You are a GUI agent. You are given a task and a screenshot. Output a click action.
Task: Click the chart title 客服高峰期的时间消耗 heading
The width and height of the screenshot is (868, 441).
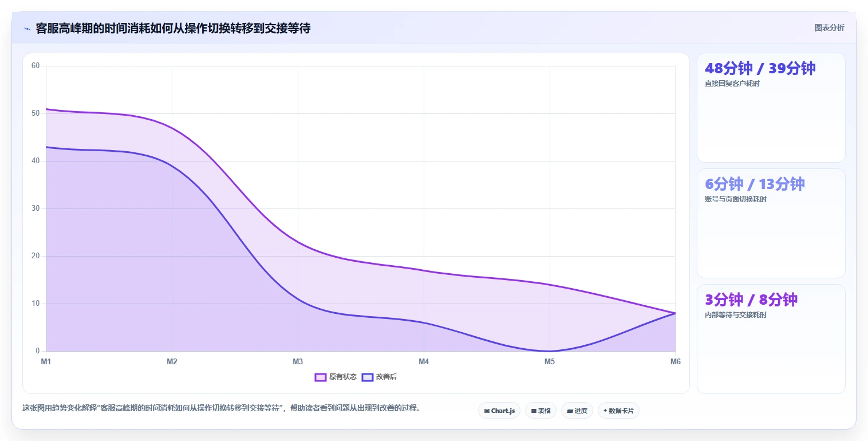(173, 28)
